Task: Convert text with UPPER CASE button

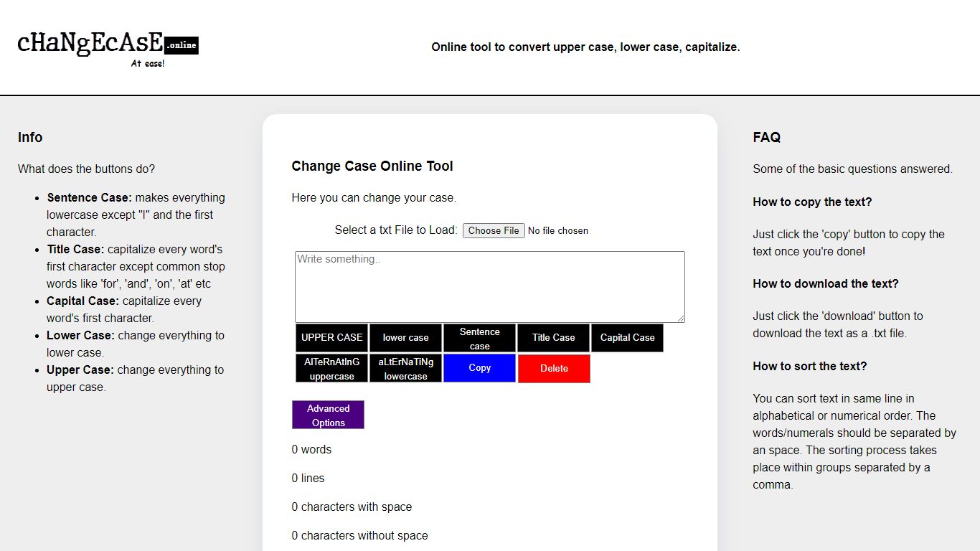Action: 331,337
